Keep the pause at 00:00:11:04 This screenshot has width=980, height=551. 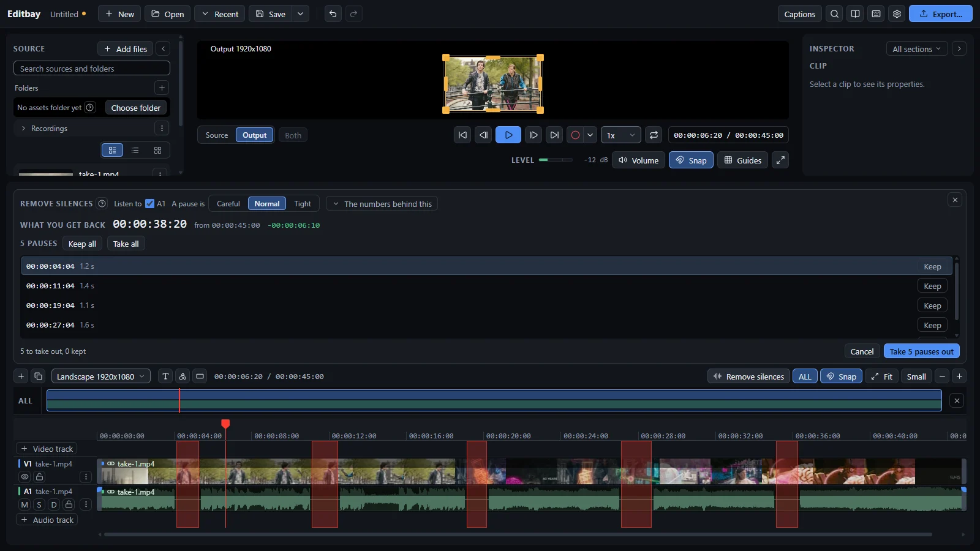point(932,286)
